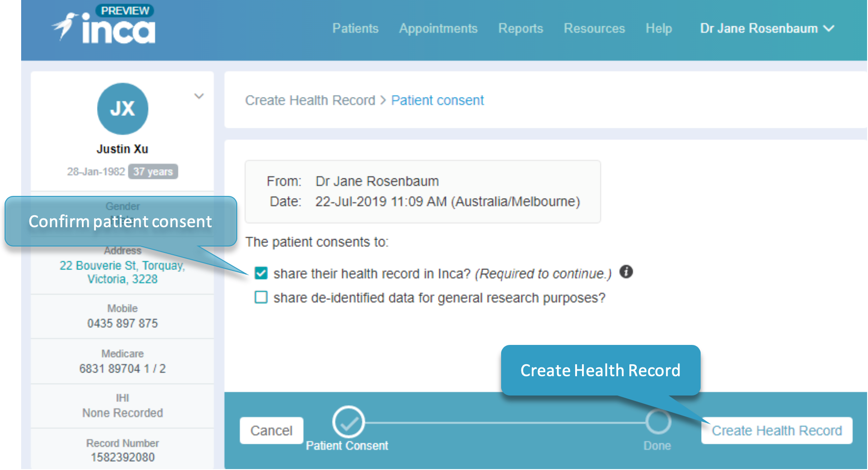Click the Cancel button

click(x=271, y=430)
